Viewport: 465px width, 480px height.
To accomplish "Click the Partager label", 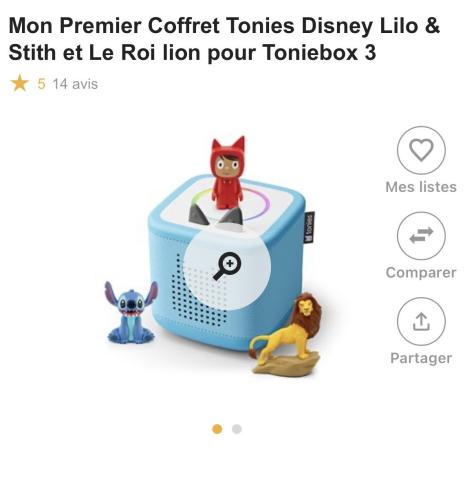I will pyautogui.click(x=421, y=358).
